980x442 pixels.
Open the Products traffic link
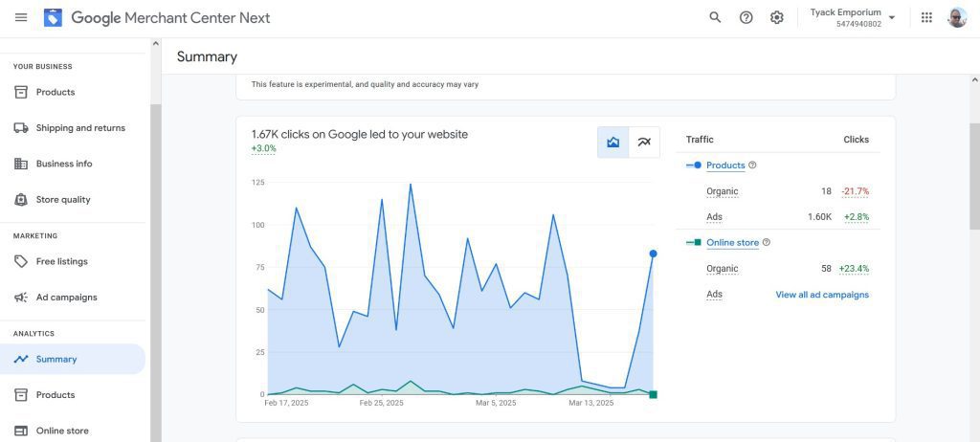point(724,166)
